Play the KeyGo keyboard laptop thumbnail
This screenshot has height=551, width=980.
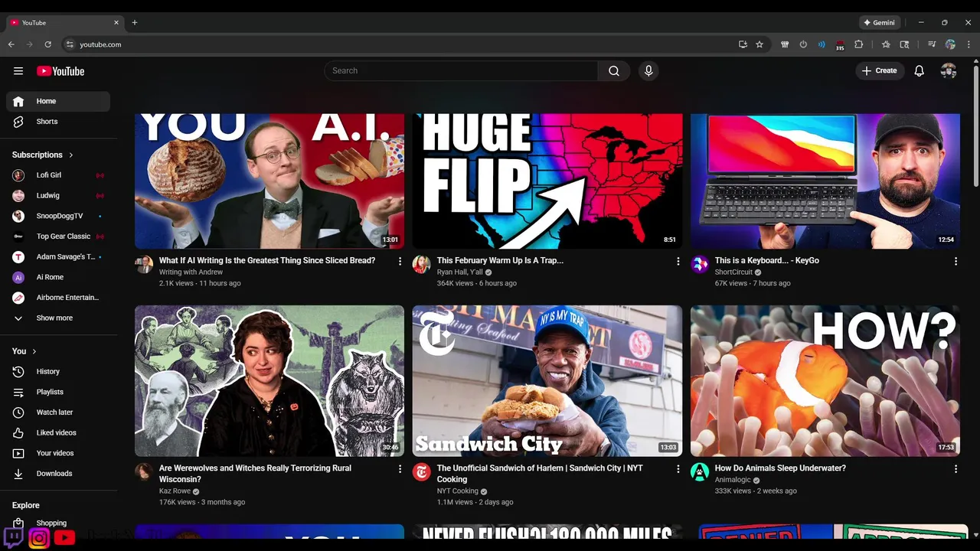825,181
